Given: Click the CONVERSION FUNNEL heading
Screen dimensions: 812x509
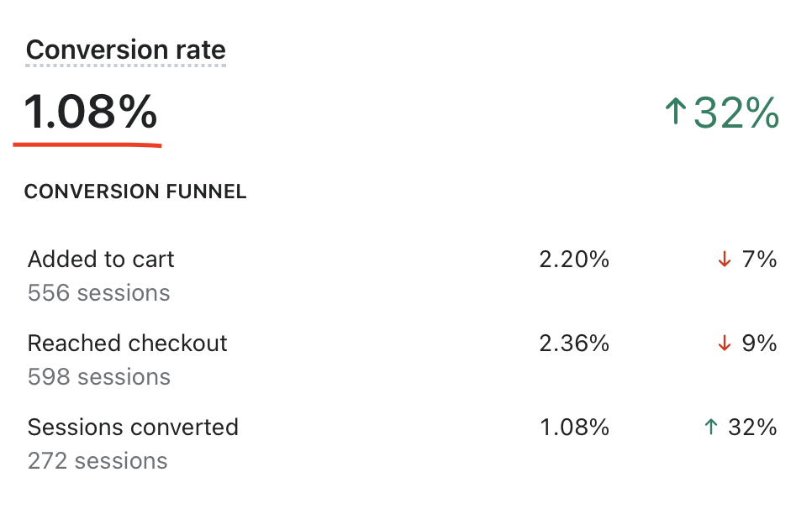Looking at the screenshot, I should coord(135,192).
